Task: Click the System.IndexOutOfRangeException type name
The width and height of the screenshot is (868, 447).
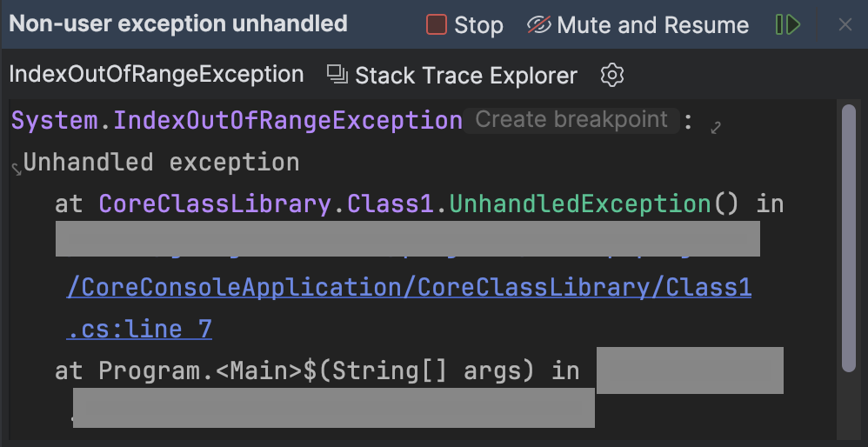Action: click(x=237, y=120)
